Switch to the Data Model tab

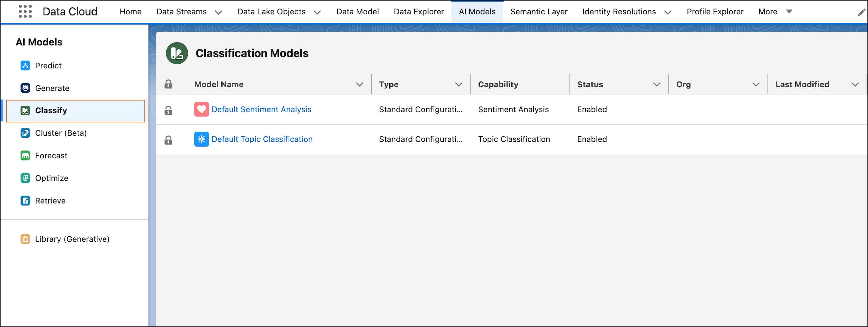tap(358, 12)
